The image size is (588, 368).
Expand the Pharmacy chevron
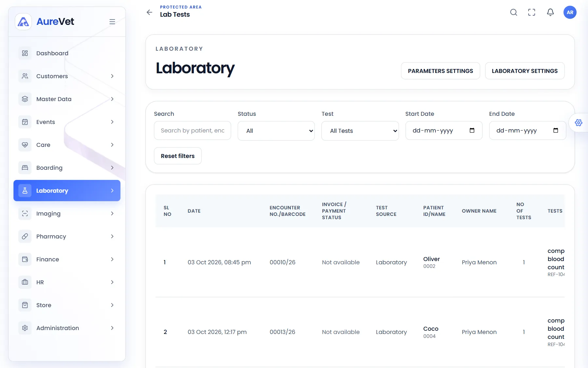(x=112, y=237)
